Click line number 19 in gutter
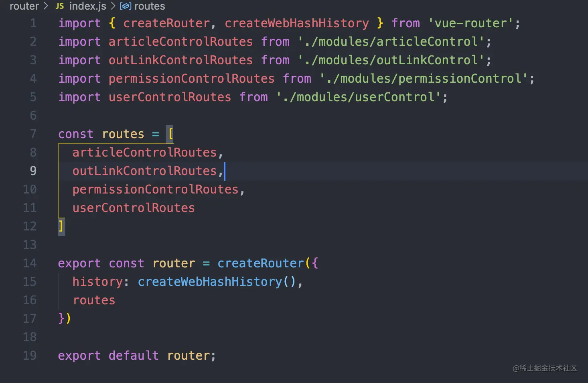 click(x=30, y=356)
